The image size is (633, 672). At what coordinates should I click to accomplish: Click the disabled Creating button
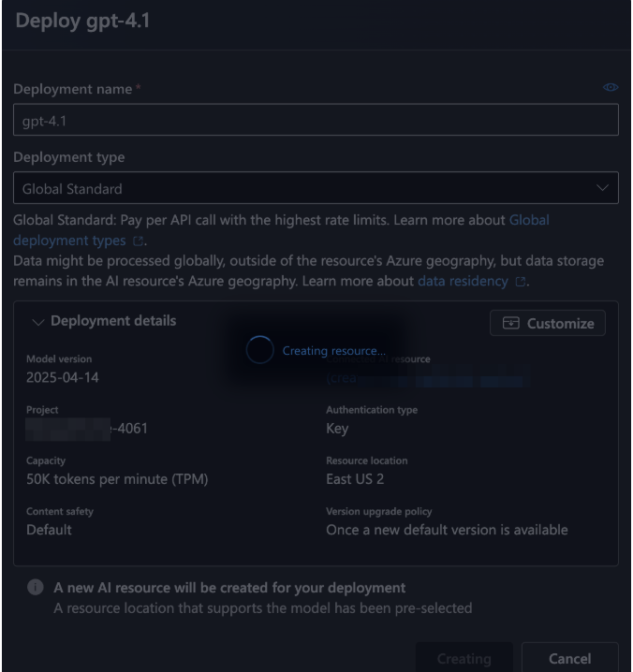pos(464,658)
